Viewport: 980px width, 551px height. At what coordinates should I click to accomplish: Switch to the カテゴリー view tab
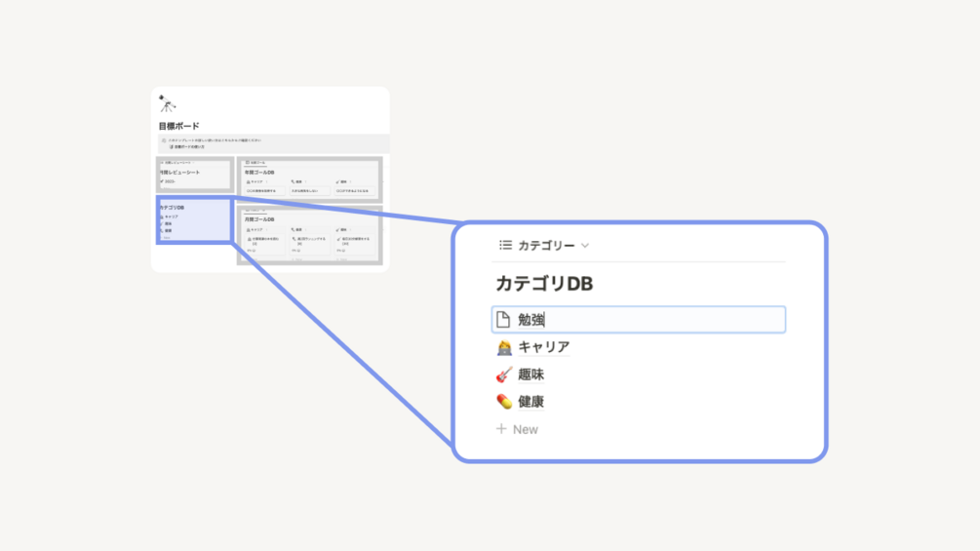[x=546, y=246]
